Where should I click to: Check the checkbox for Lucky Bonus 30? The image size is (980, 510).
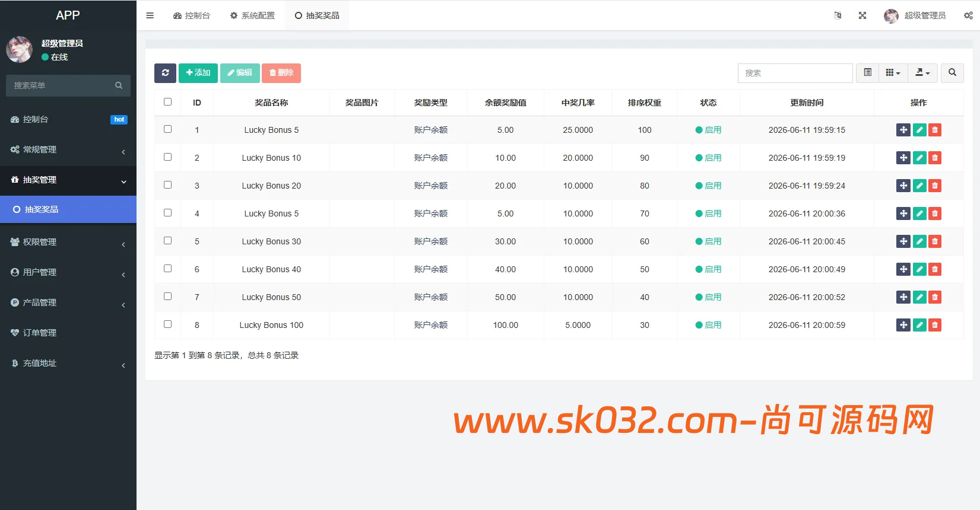click(x=168, y=241)
